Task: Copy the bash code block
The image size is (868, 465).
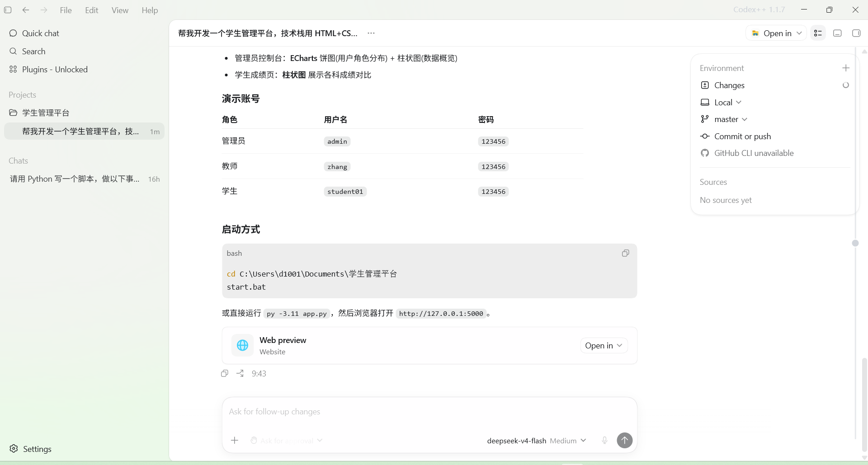Action: point(625,253)
